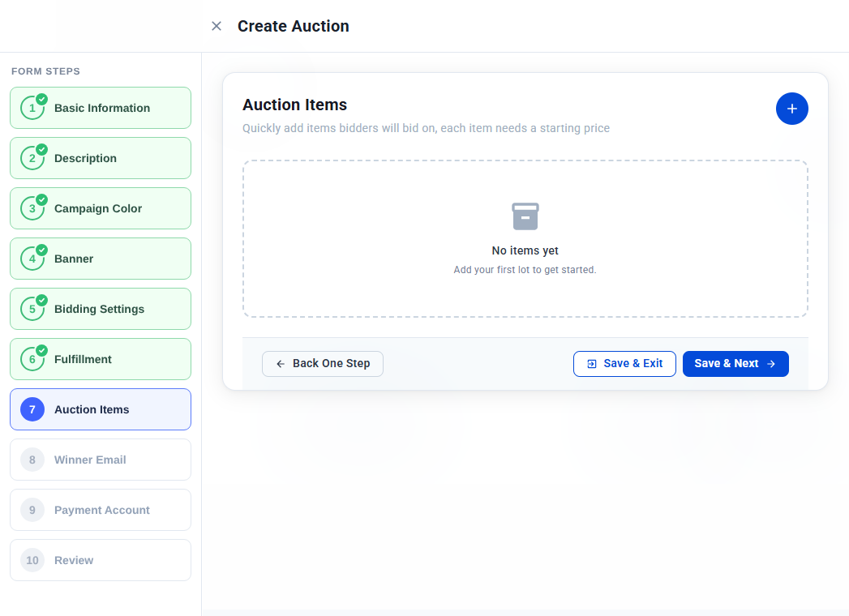849x616 pixels.
Task: Select the Auction Items step
Action: tap(101, 409)
